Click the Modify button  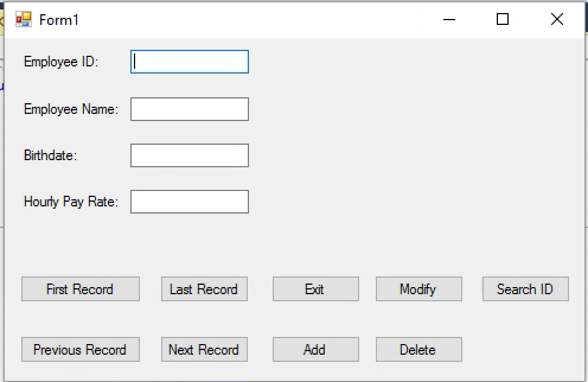coord(418,289)
